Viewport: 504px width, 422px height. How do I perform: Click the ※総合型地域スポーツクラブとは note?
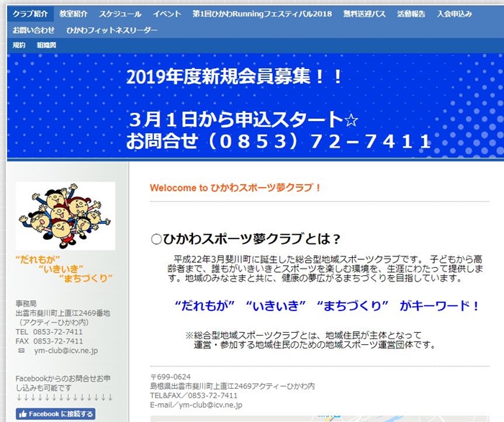pyautogui.click(x=311, y=340)
